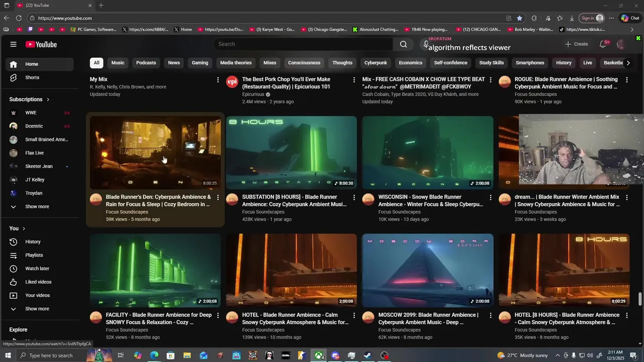Image resolution: width=644 pixels, height=362 pixels.
Task: Click Windows taskbar search box
Action: click(50, 355)
